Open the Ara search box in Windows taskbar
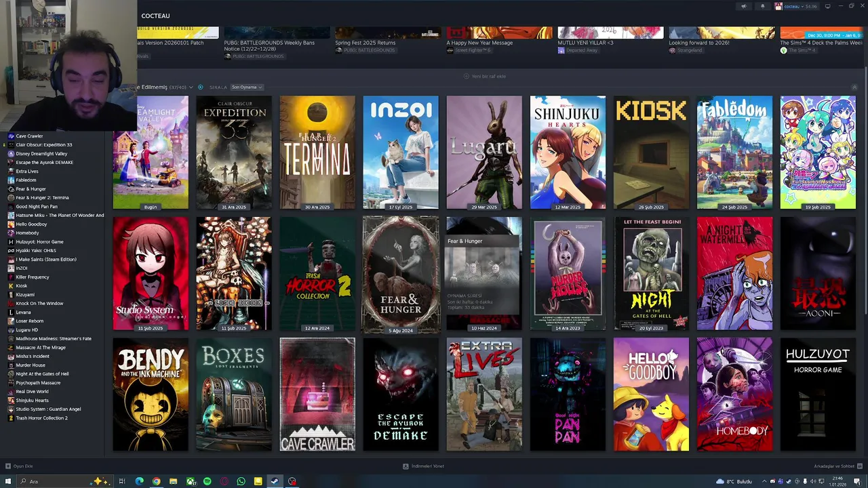This screenshot has height=488, width=868. (x=64, y=481)
